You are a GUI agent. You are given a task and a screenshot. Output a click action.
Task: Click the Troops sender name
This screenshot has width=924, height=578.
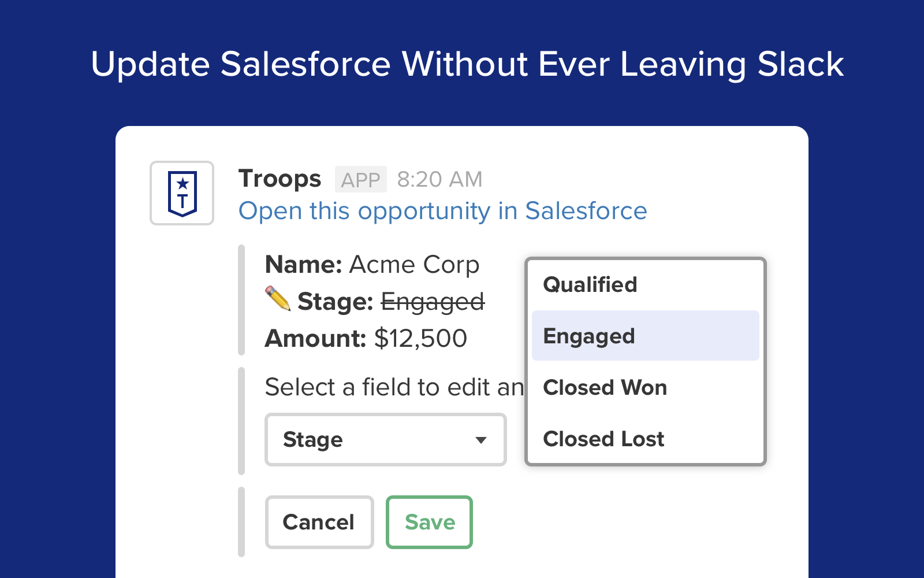tap(280, 179)
